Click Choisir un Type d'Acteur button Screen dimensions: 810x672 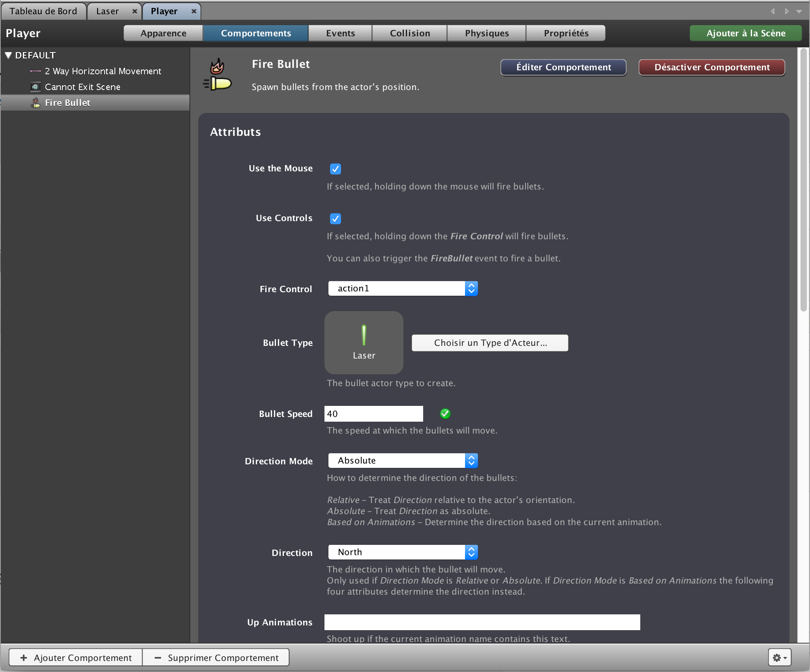[490, 342]
